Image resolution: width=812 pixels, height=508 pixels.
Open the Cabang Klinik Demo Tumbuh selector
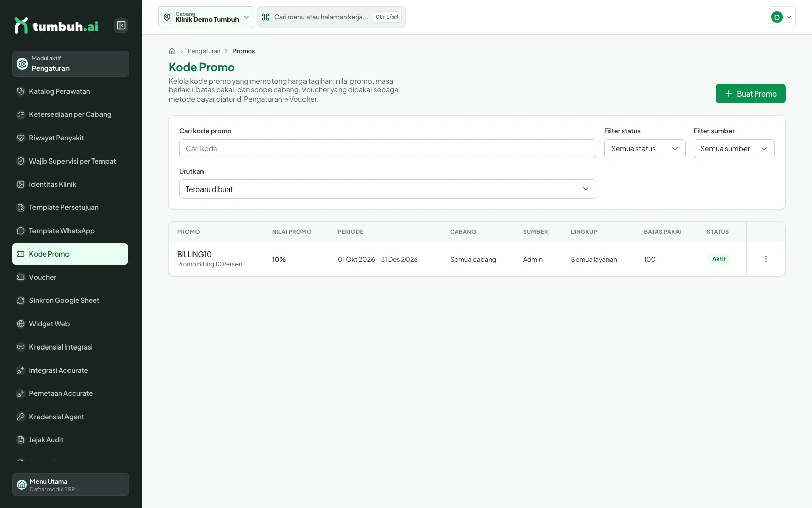pos(206,17)
